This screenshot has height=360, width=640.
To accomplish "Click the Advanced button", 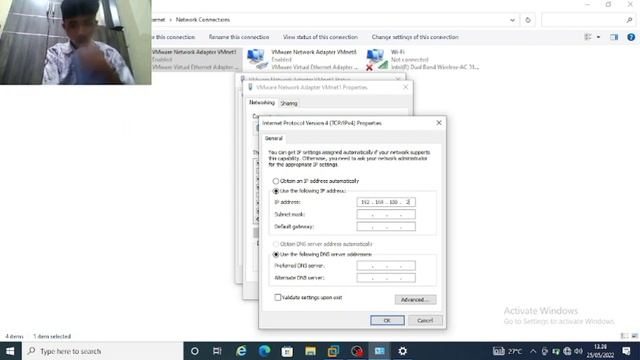I will pyautogui.click(x=415, y=300).
